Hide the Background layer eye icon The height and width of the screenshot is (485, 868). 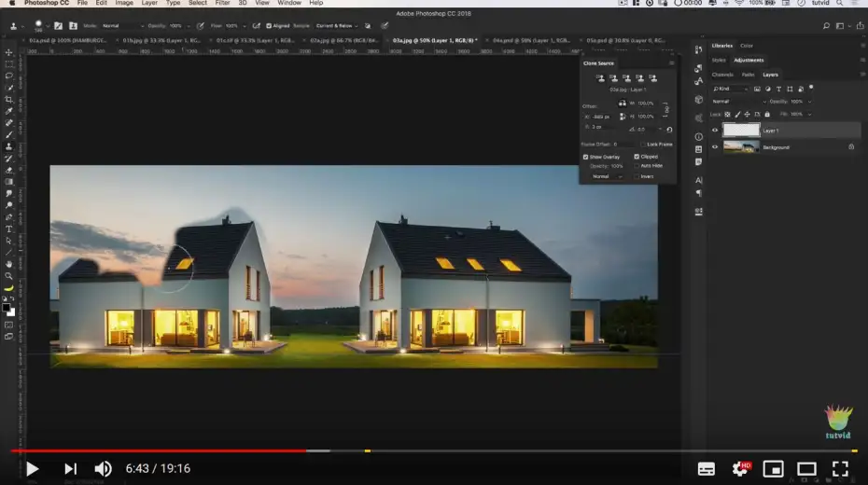point(715,147)
